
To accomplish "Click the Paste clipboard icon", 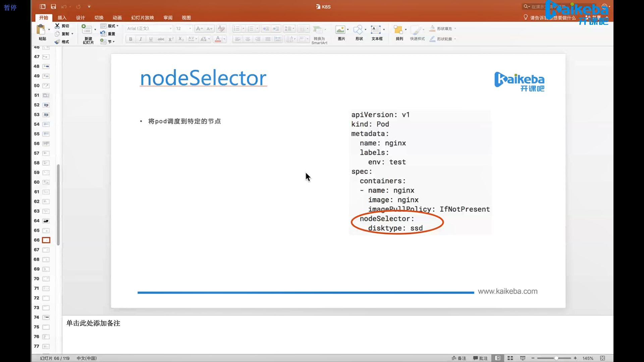I will click(41, 30).
